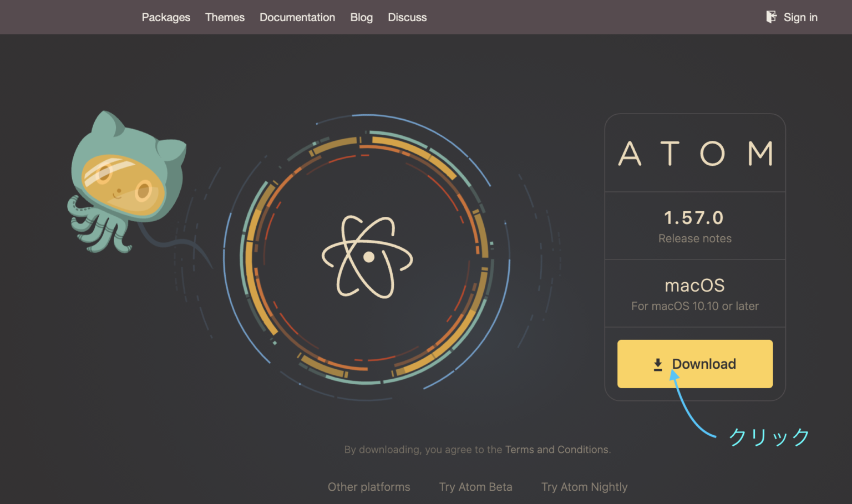
Task: Click the sign-in door icon
Action: click(772, 17)
